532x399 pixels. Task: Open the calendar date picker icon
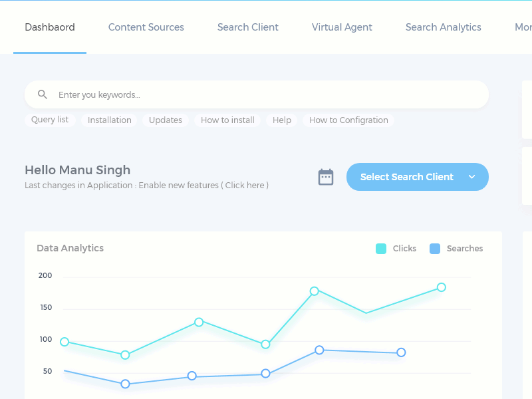click(326, 177)
